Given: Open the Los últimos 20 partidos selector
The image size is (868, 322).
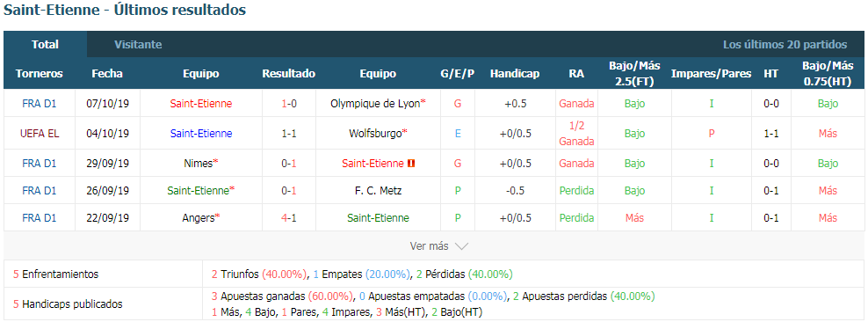Looking at the screenshot, I should pyautogui.click(x=785, y=45).
